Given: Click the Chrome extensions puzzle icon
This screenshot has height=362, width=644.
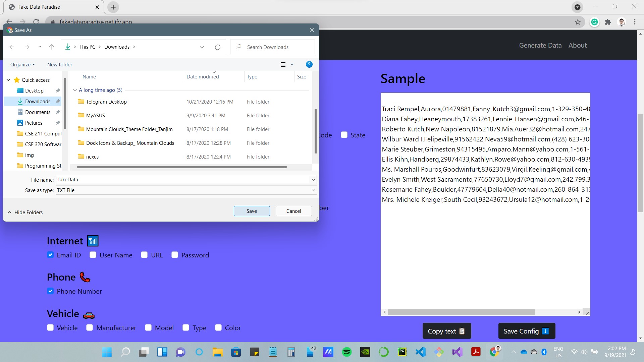Looking at the screenshot, I should [608, 22].
